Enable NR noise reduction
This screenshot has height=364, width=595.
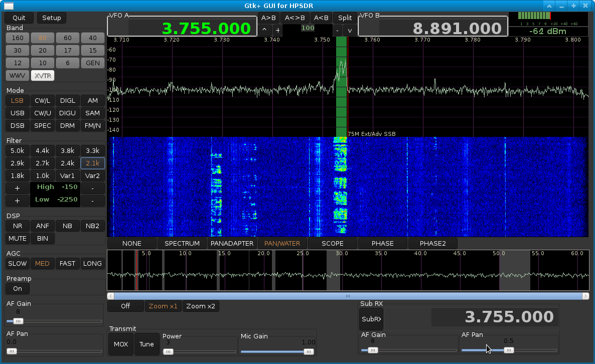[17, 226]
